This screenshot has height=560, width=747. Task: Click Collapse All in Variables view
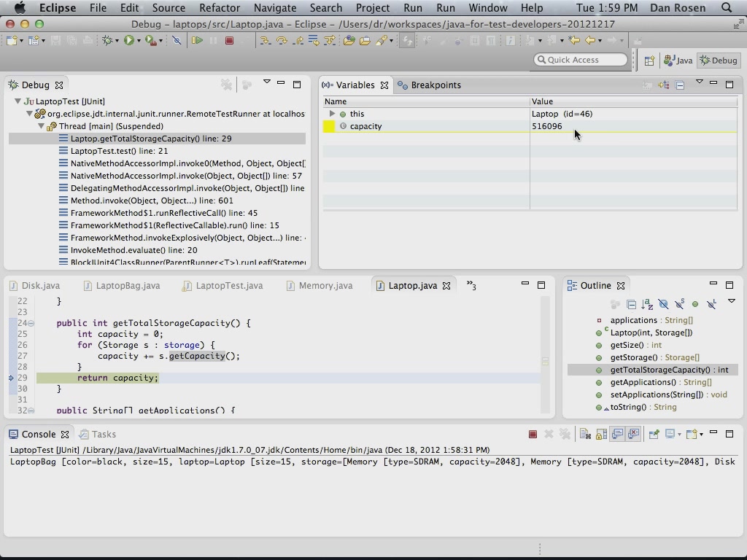pos(680,85)
